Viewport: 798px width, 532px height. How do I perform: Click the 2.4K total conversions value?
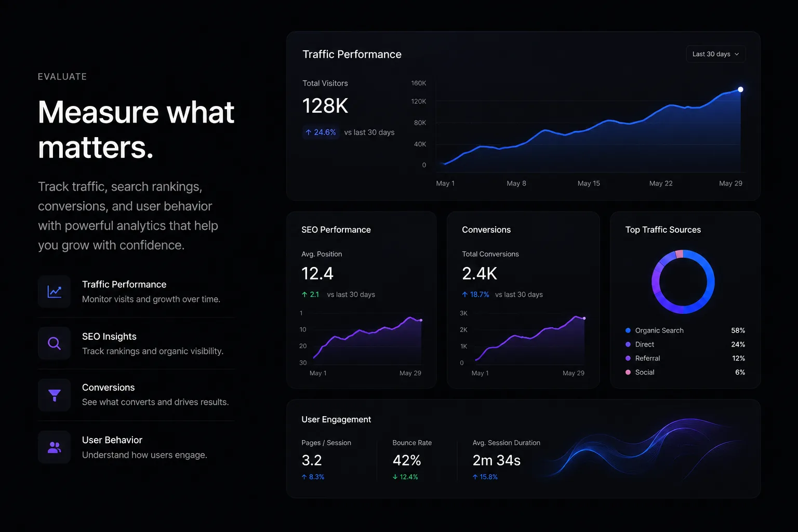[x=480, y=273]
